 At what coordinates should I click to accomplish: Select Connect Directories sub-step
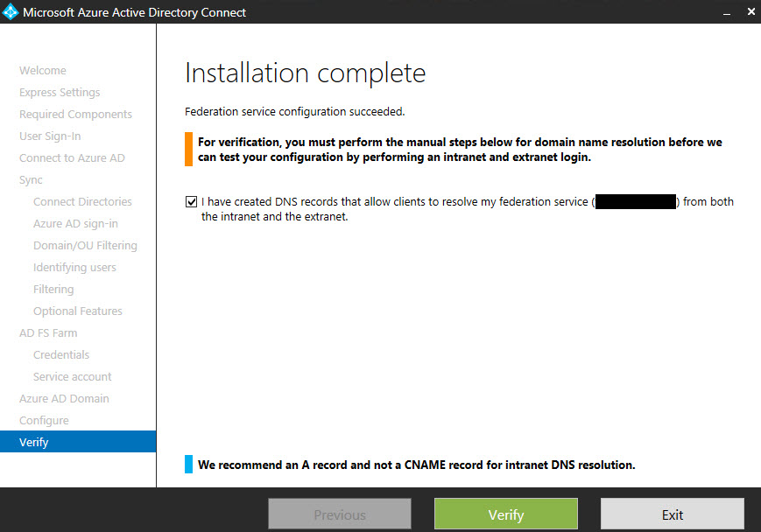pyautogui.click(x=82, y=202)
